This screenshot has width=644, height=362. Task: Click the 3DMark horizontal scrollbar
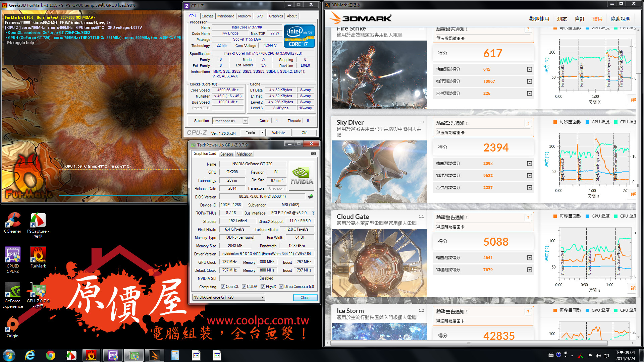[x=469, y=343]
